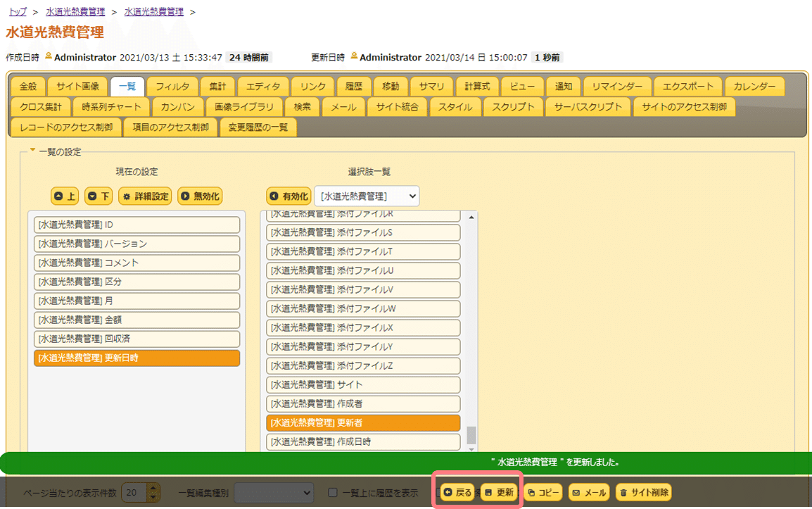812x509 pixels.
Task: Open the サーバスクリプト tab
Action: coord(590,107)
